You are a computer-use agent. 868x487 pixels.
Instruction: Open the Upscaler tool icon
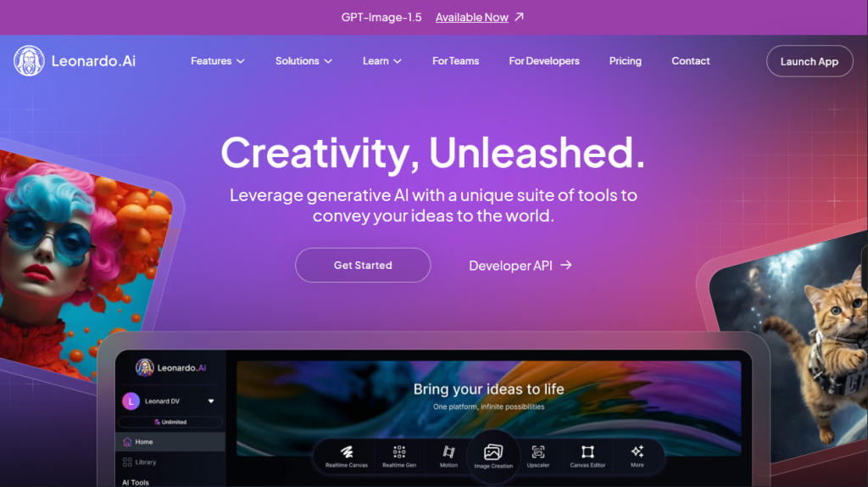538,452
